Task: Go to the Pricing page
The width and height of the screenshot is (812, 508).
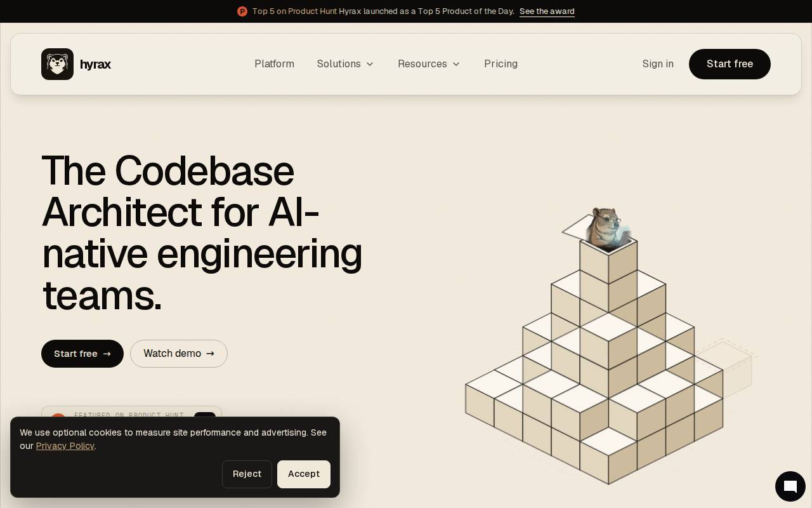Action: (501, 64)
